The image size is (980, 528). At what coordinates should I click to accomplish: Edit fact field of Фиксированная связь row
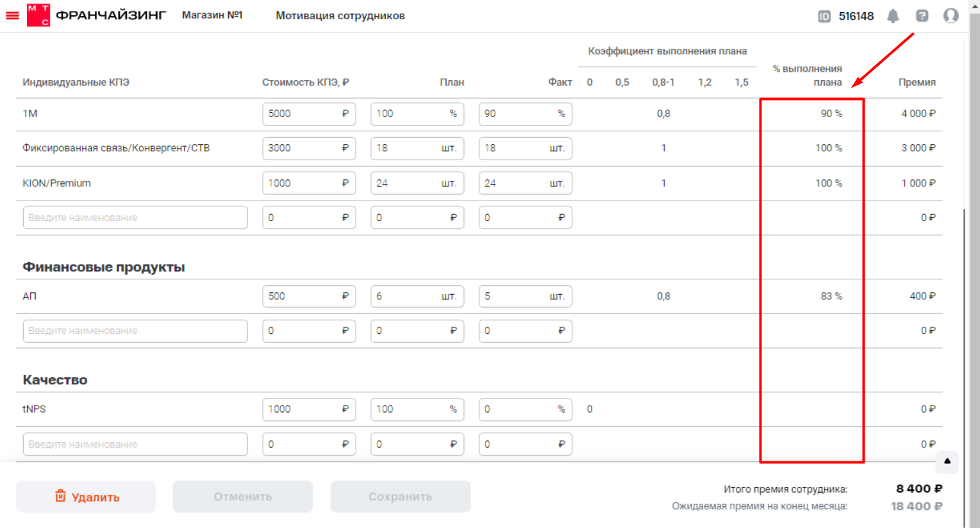pyautogui.click(x=526, y=148)
